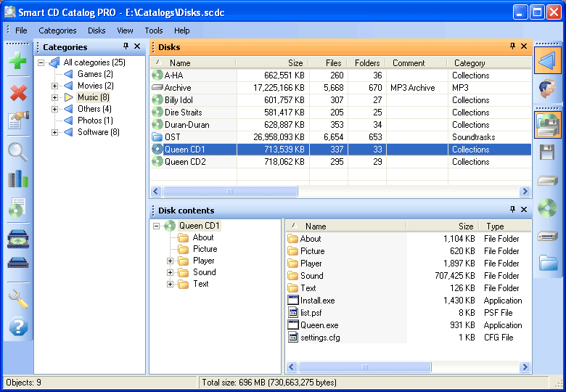Click the wrench Settings icon
The image size is (566, 392).
(17, 298)
